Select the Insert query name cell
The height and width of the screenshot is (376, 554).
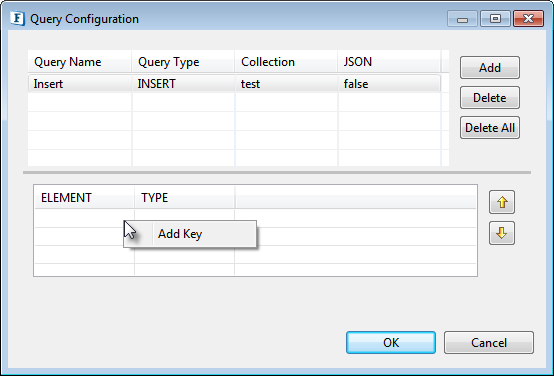(x=80, y=84)
